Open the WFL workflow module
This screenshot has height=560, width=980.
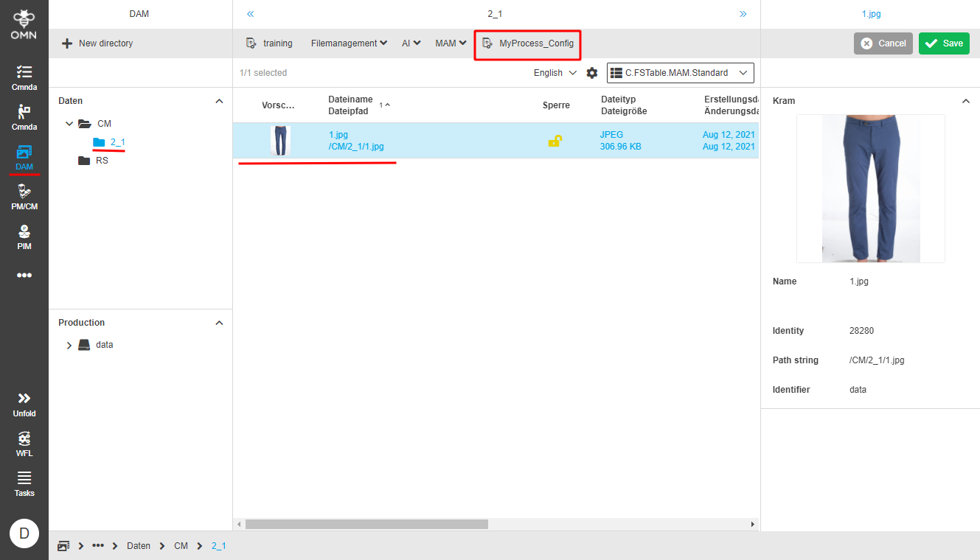click(x=24, y=444)
